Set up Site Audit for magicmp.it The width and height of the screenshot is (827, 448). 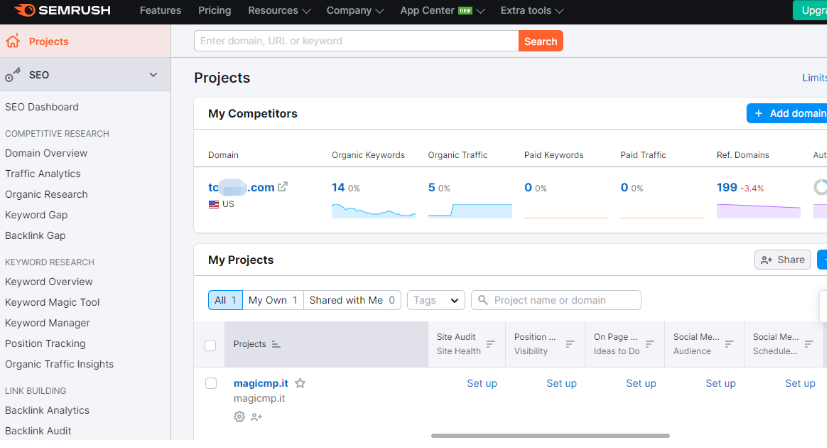[482, 383]
